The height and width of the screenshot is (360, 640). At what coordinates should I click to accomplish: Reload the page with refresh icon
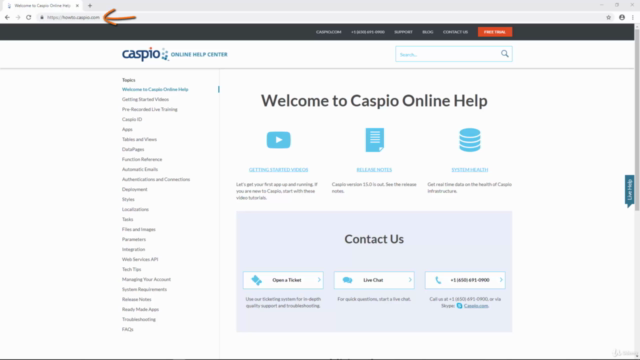(29, 17)
